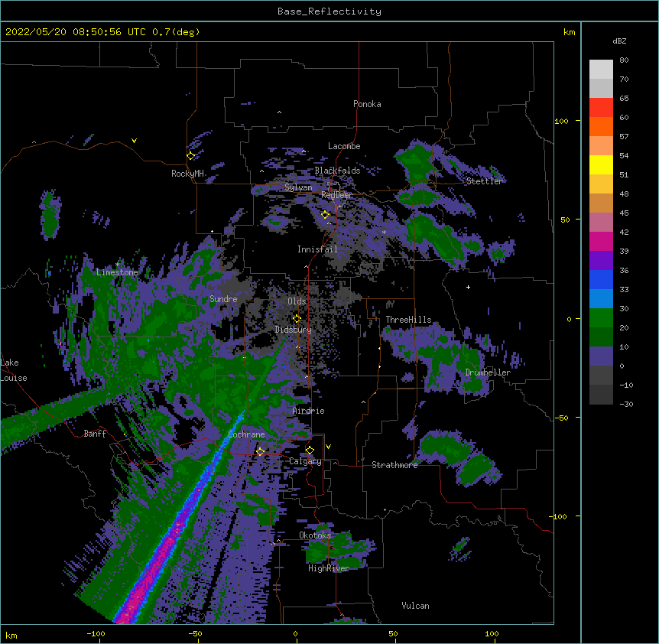Click the Innisfail label

317,249
